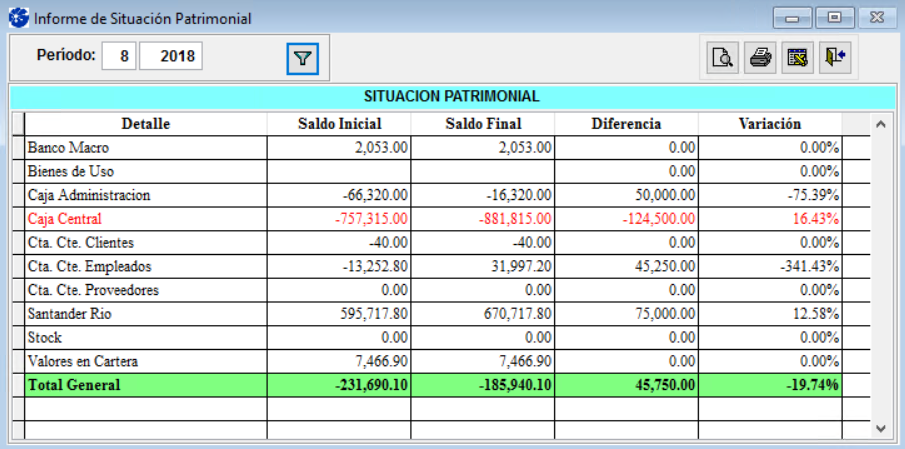Click the Detalle column header
This screenshot has width=905, height=449.
146,124
